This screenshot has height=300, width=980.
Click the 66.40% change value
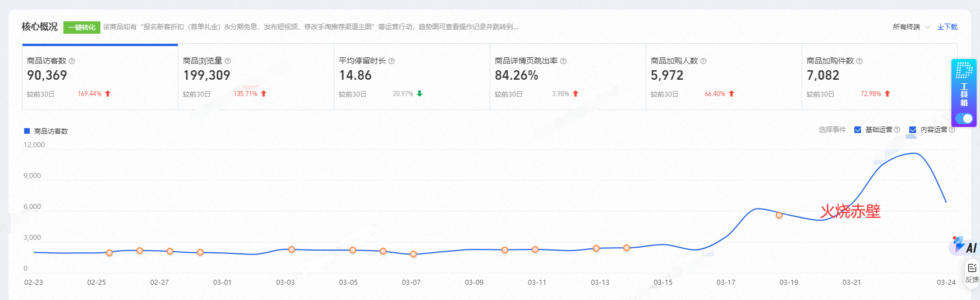(715, 94)
